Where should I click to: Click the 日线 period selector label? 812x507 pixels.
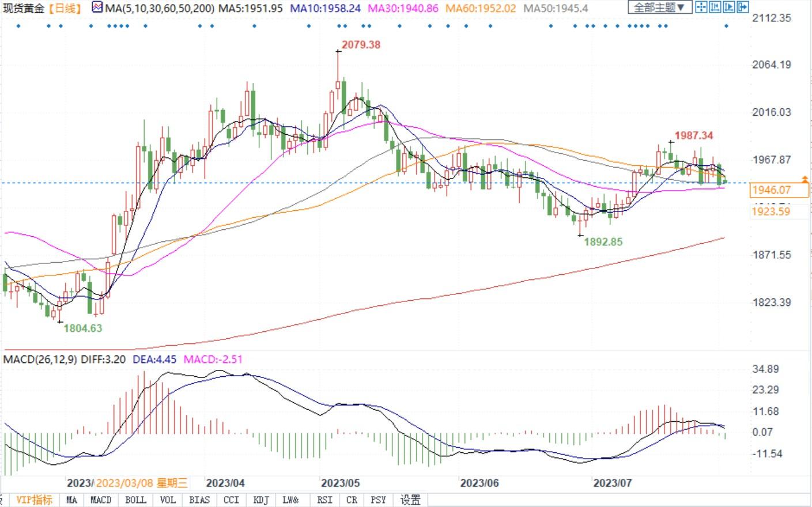tap(66, 8)
